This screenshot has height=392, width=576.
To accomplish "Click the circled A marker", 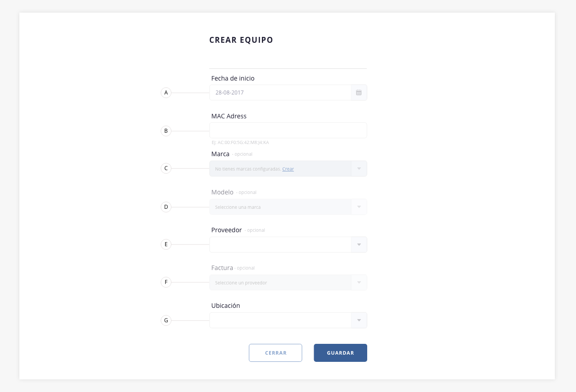I will (x=166, y=93).
